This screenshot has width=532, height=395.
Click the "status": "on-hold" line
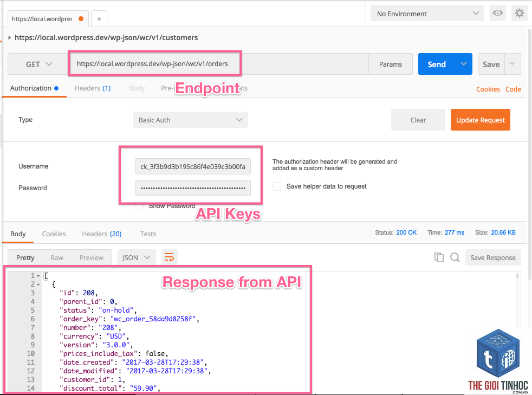[x=99, y=310]
